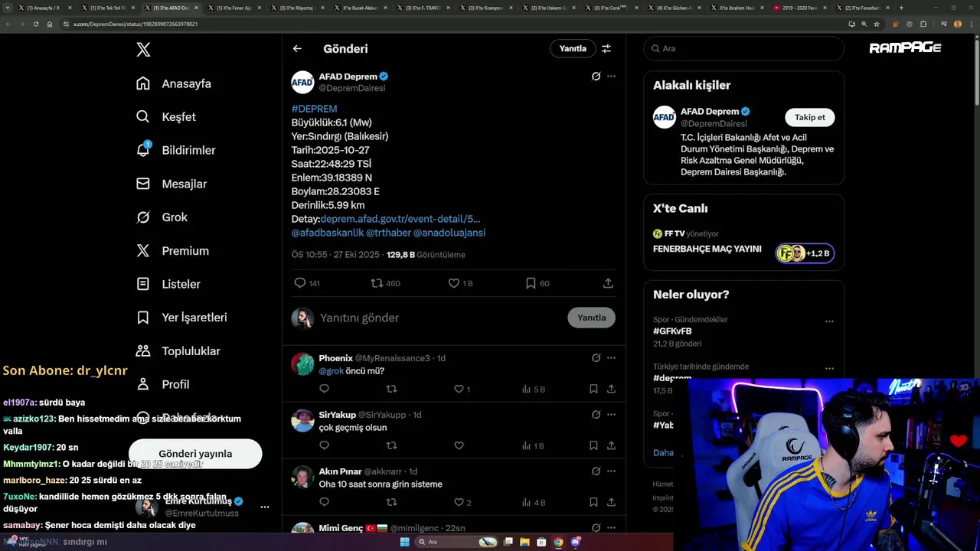Click @grok mention in Phoenix reply
Screen dimensions: 980x551
pos(331,371)
